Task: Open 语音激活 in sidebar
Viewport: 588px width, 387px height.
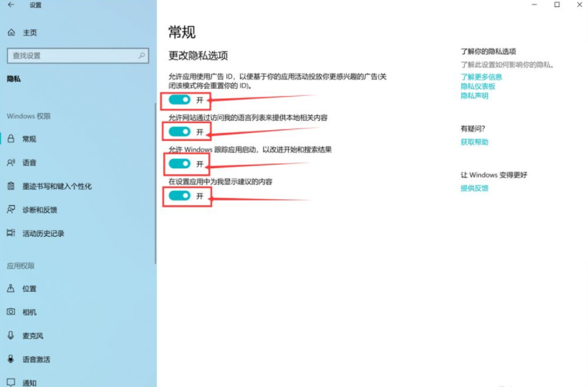Action: pyautogui.click(x=37, y=359)
